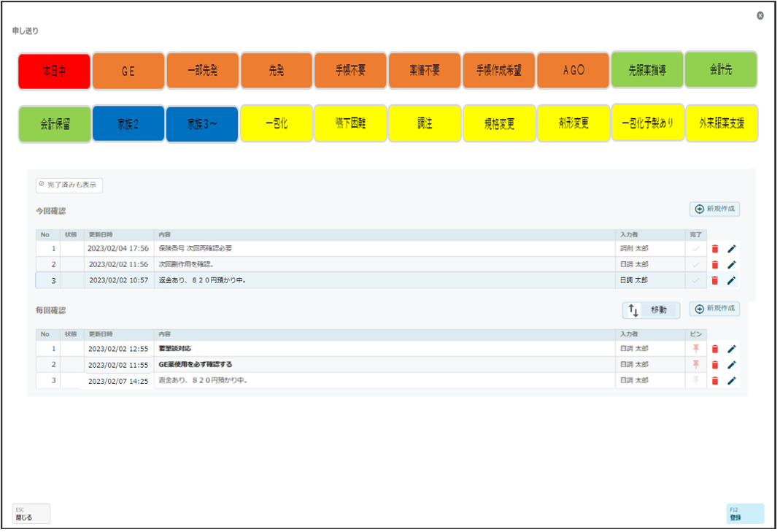
Task: Select the blue 家族2 tag
Action: 128,124
